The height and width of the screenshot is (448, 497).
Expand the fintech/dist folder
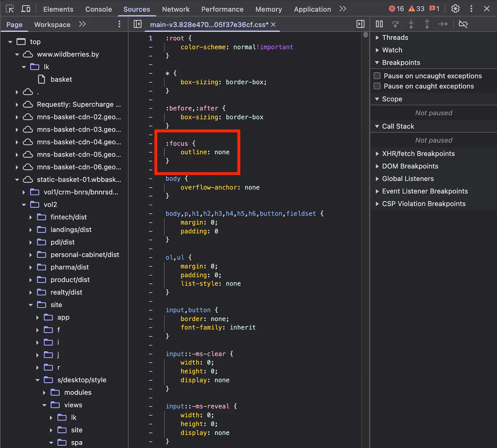pyautogui.click(x=30, y=218)
